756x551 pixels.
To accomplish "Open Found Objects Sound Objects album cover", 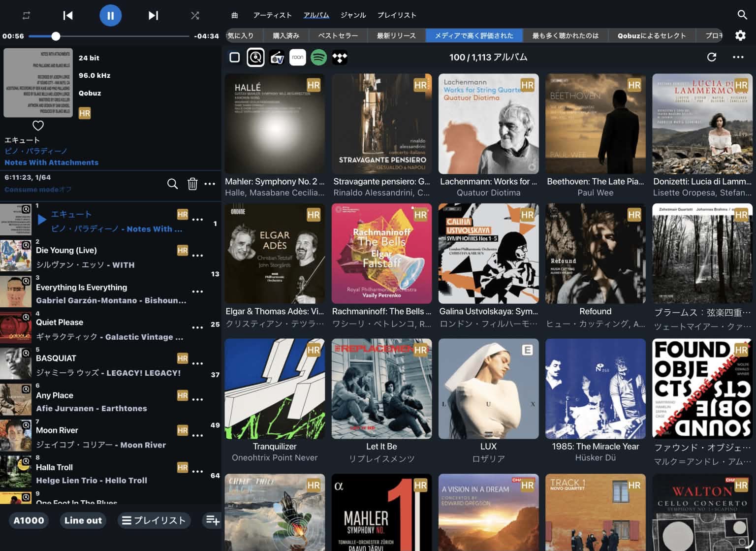I will pos(702,389).
